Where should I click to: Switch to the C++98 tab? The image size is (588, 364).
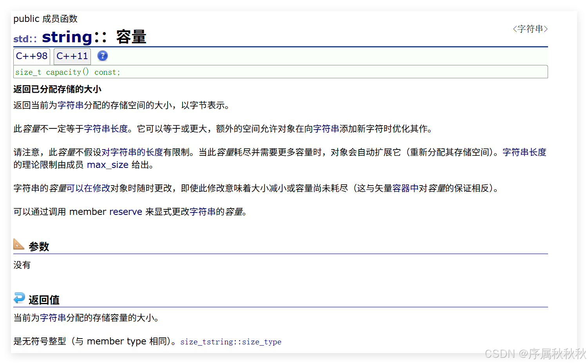click(x=31, y=56)
